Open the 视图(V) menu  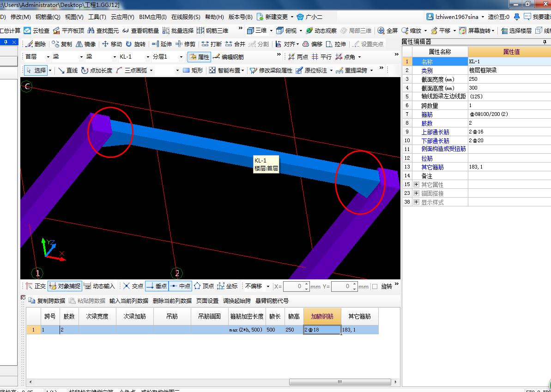(74, 17)
